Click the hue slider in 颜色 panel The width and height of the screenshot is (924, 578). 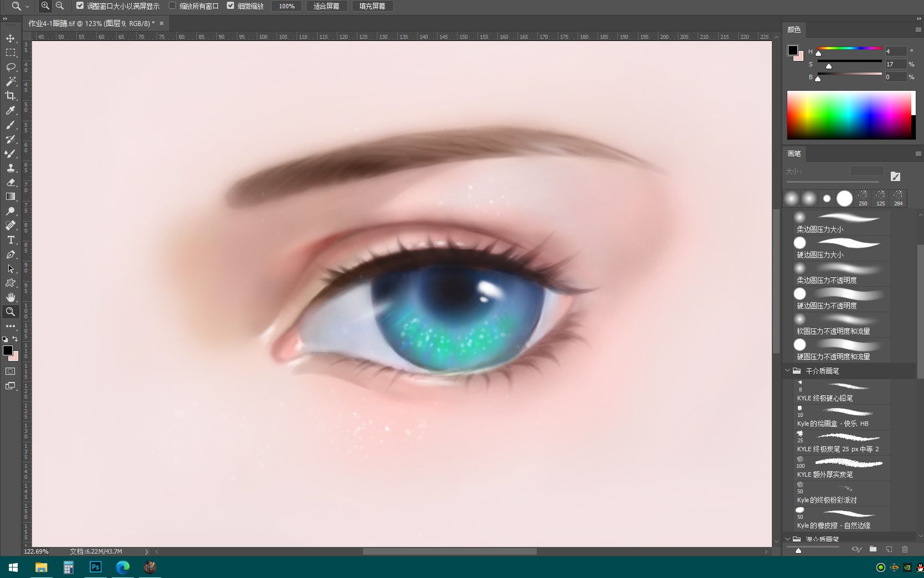pos(850,49)
